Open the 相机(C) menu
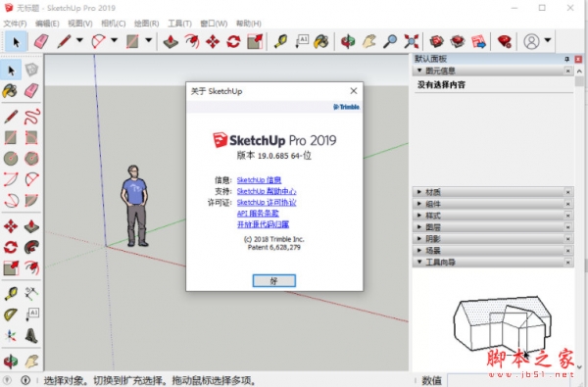This screenshot has height=387, width=588. [x=114, y=24]
